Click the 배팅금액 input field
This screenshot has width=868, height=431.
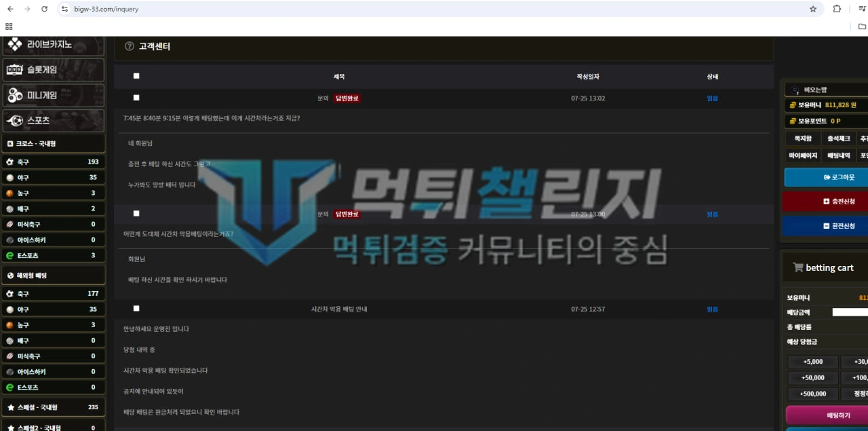point(850,312)
